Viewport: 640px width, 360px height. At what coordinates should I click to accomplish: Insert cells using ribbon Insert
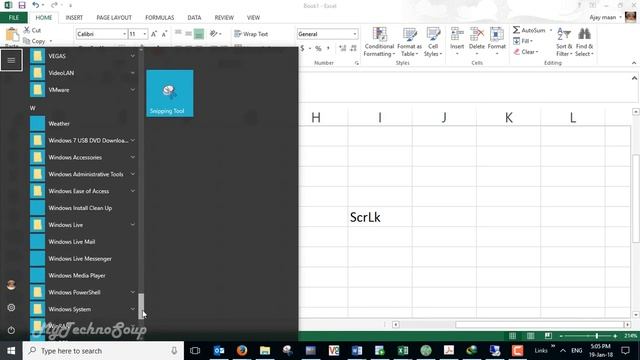[457, 42]
